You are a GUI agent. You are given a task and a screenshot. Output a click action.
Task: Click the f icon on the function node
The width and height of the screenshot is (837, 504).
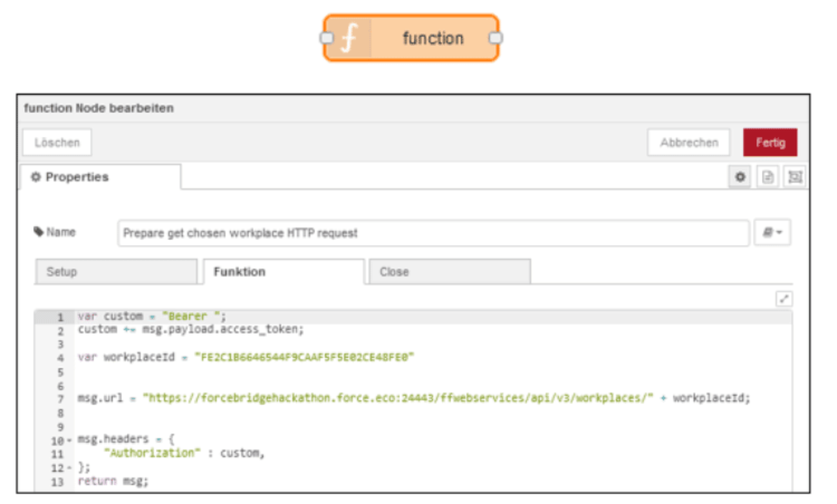click(350, 38)
